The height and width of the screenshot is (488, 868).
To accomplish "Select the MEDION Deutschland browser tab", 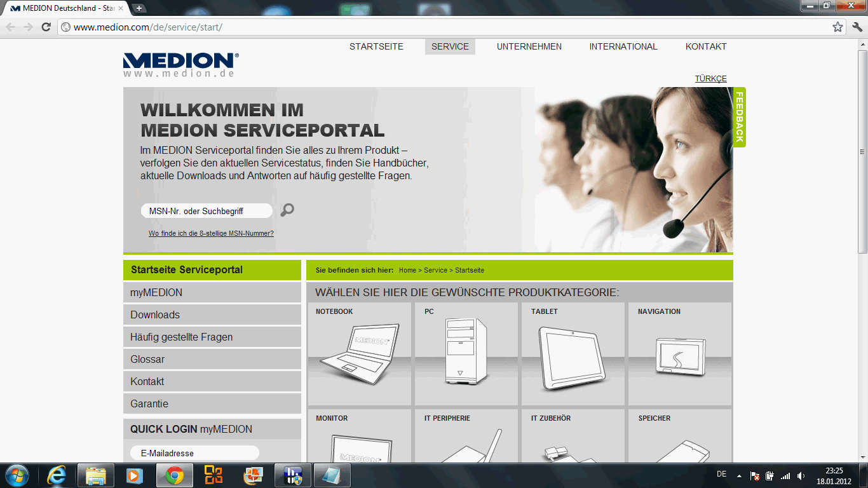I will tap(65, 8).
